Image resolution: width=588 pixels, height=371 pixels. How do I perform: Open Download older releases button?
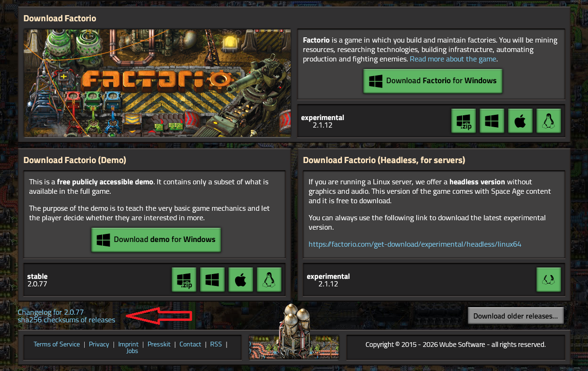point(516,316)
